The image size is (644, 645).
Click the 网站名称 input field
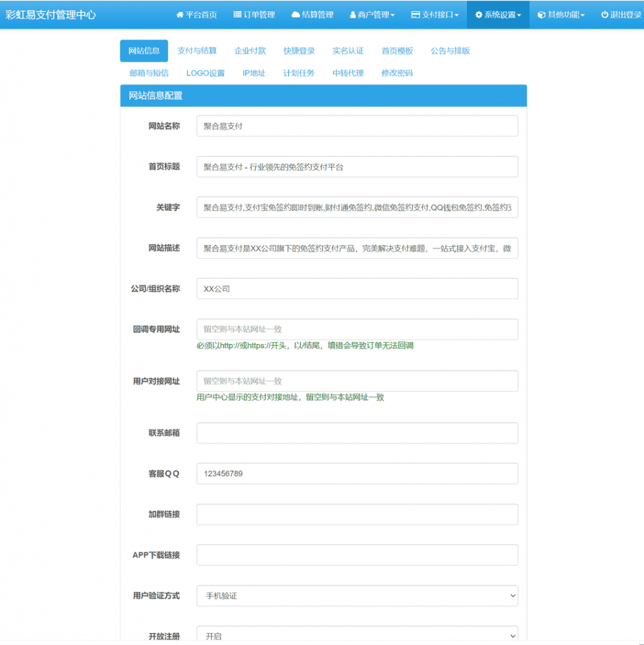357,126
